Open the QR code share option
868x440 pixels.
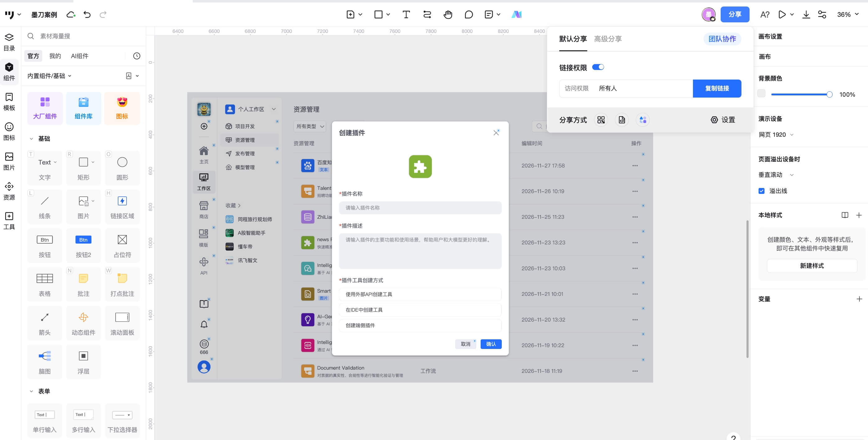click(601, 120)
